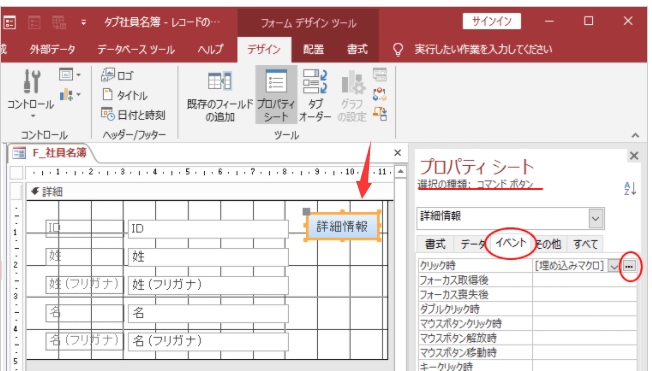This screenshot has width=652, height=371.
Task: Select the 姓 label control
Action: pyautogui.click(x=84, y=256)
